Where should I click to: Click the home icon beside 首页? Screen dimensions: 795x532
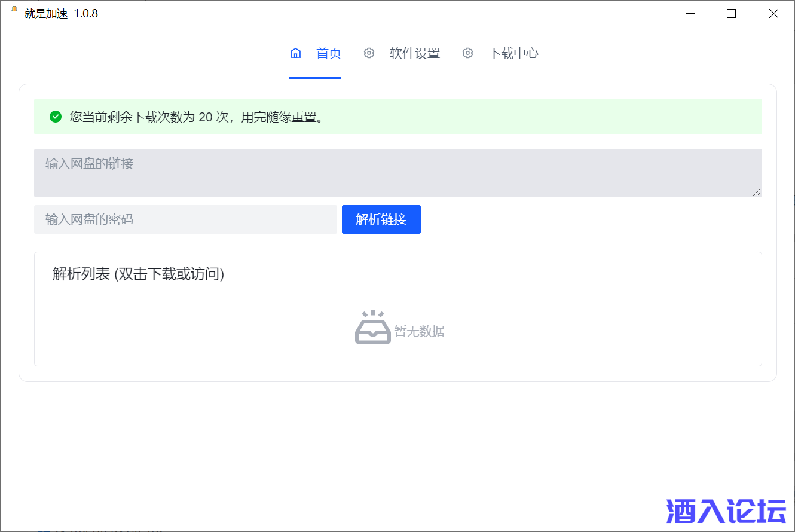tap(295, 53)
